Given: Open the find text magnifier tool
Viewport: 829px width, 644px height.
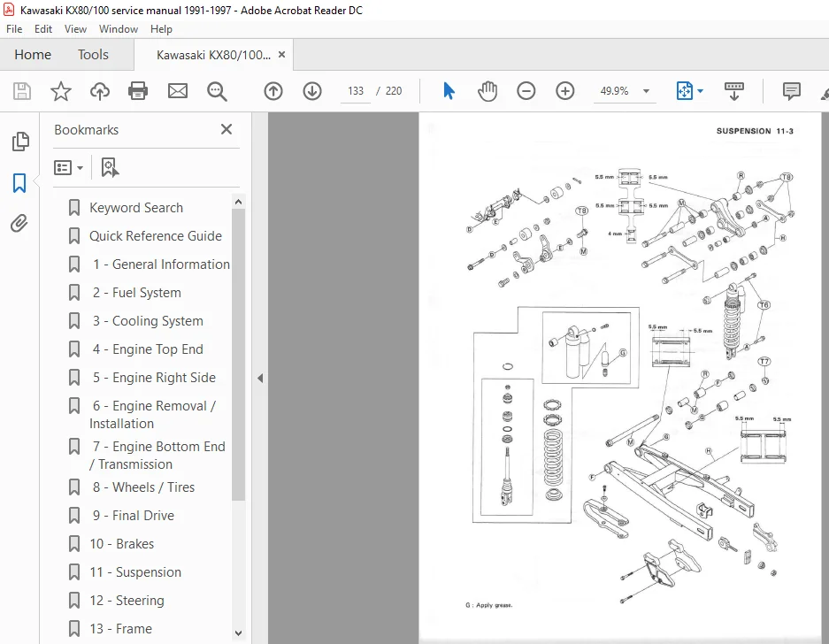Looking at the screenshot, I should pyautogui.click(x=217, y=91).
